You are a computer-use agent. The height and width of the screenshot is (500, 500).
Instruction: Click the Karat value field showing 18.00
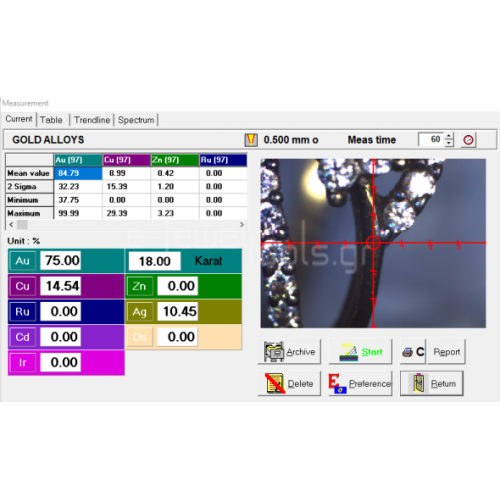155,261
